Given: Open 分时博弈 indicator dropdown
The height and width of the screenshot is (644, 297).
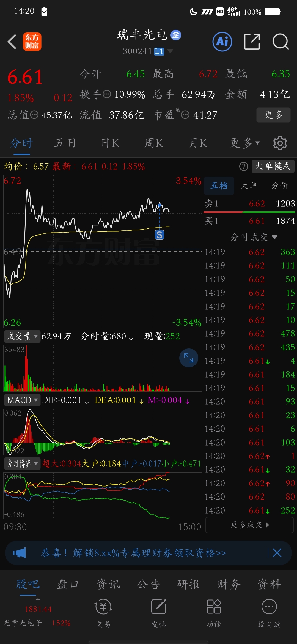Looking at the screenshot, I should pyautogui.click(x=22, y=463).
